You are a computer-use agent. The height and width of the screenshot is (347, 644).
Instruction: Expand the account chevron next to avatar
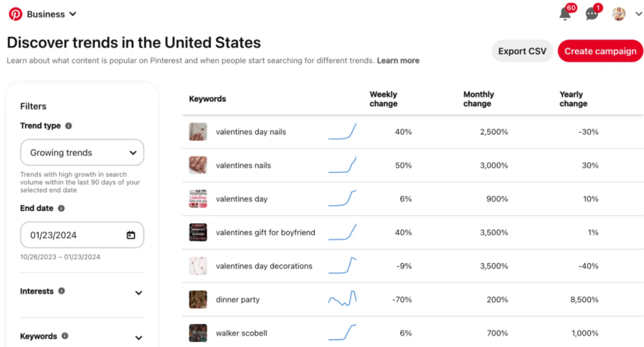point(638,14)
